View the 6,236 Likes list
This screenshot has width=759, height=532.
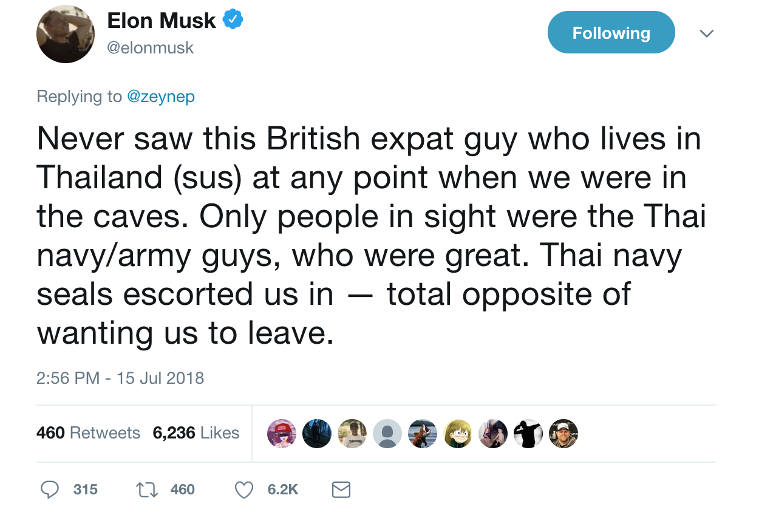pos(196,433)
